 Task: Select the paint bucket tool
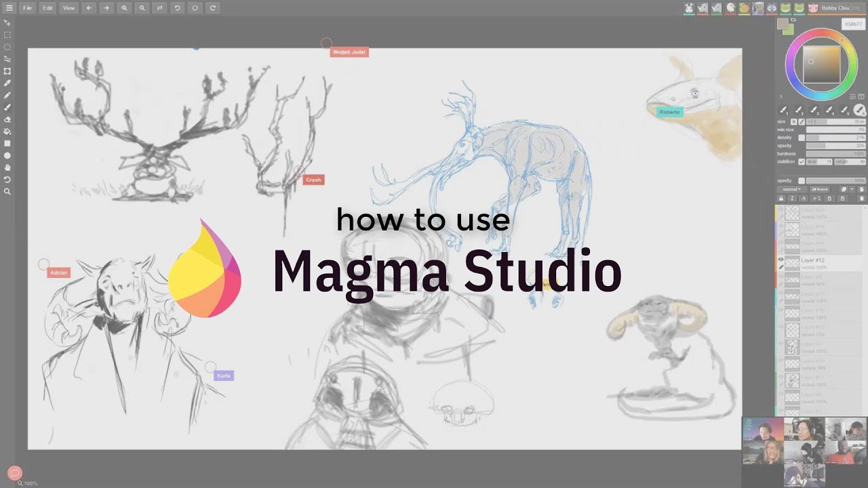click(7, 131)
